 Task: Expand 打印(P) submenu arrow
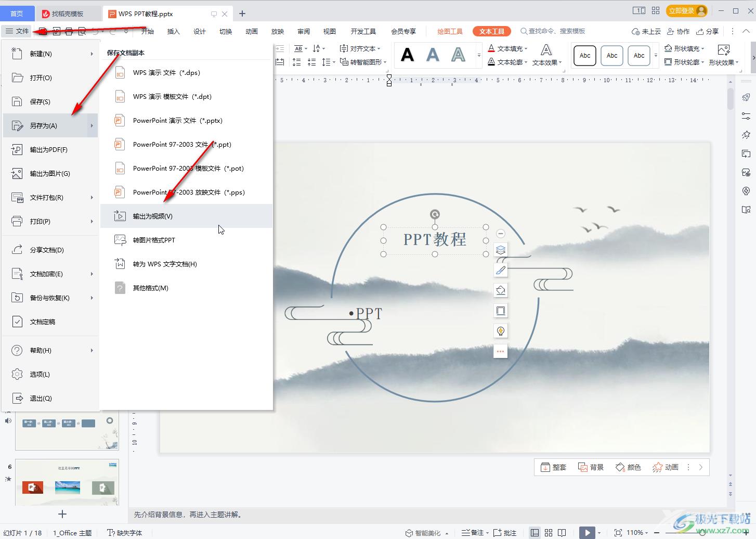92,222
